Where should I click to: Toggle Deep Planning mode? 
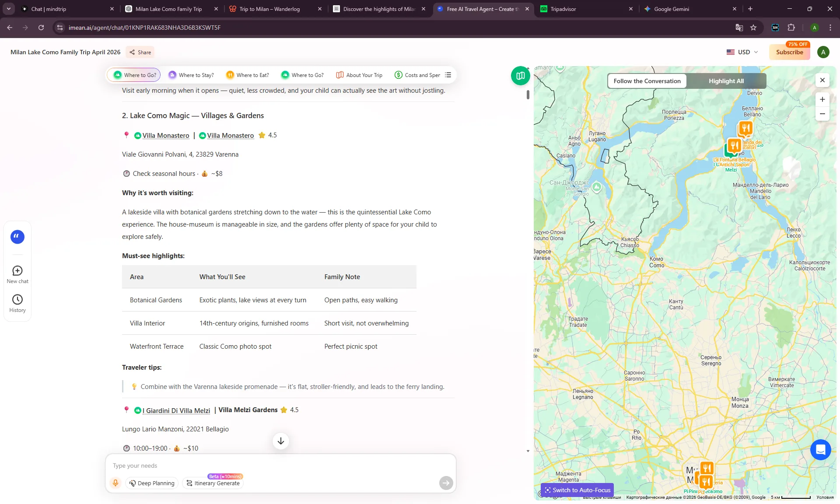pyautogui.click(x=152, y=483)
